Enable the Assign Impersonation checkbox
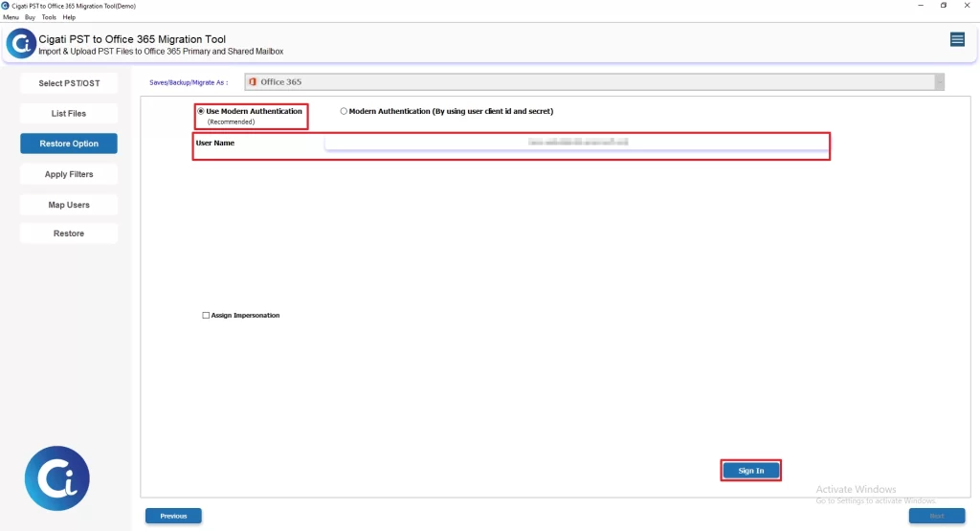980x531 pixels. coord(206,316)
